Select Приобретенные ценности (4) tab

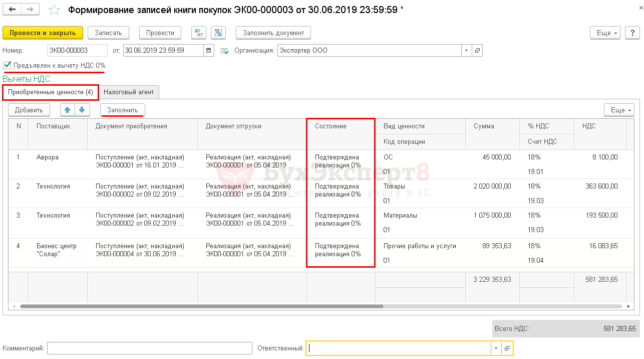tap(50, 92)
